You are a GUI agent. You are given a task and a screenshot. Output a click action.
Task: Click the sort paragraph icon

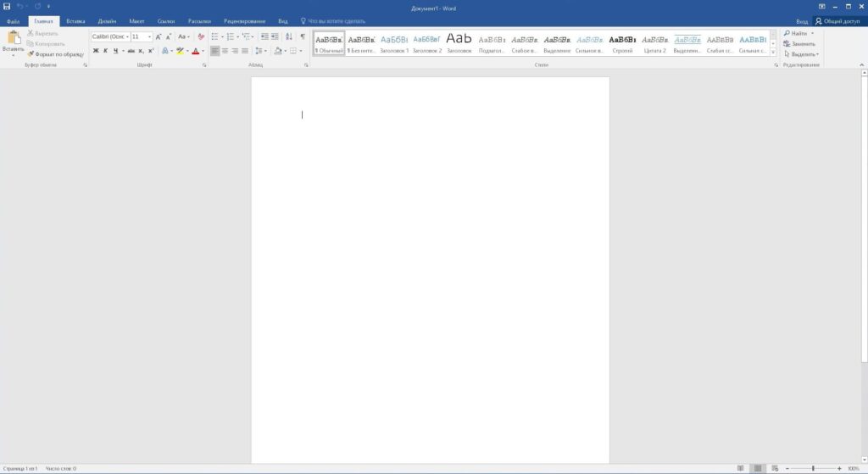(289, 36)
